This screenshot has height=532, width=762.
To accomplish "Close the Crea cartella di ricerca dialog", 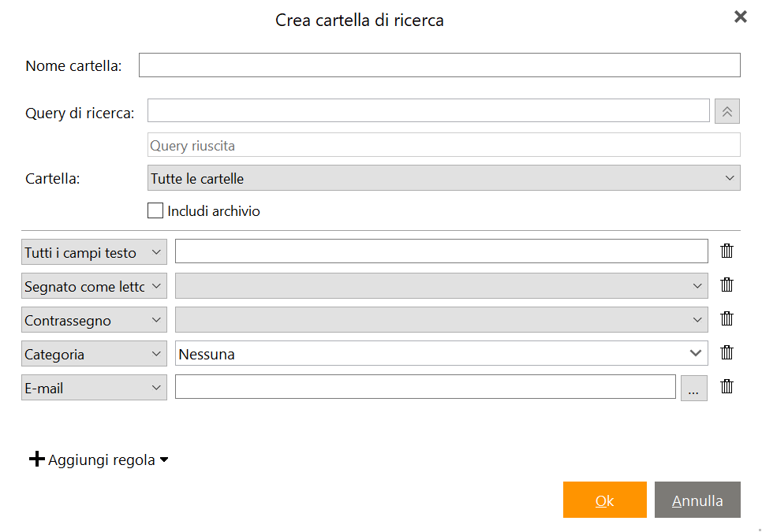I will [x=740, y=17].
